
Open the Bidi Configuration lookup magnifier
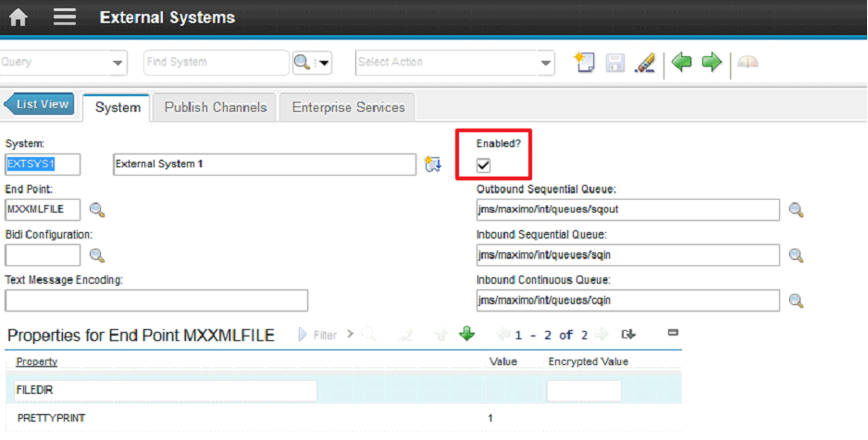click(x=97, y=255)
